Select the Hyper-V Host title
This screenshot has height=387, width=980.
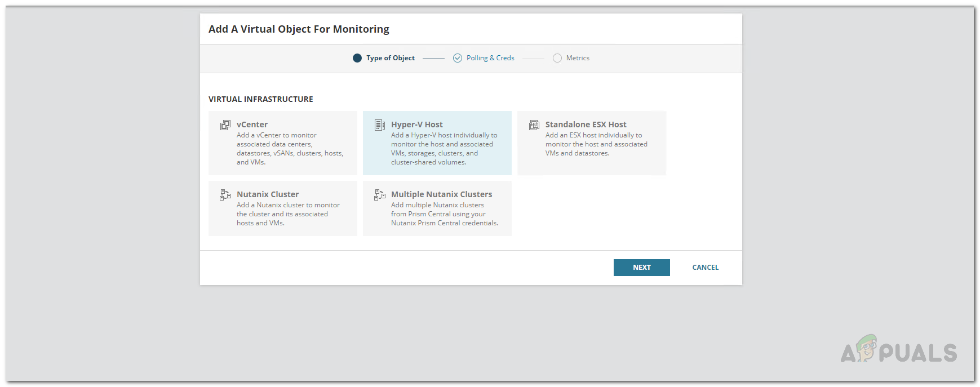[x=417, y=124]
